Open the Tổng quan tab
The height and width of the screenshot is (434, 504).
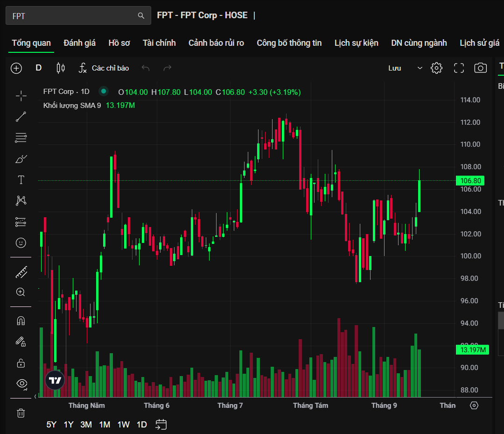tap(31, 43)
